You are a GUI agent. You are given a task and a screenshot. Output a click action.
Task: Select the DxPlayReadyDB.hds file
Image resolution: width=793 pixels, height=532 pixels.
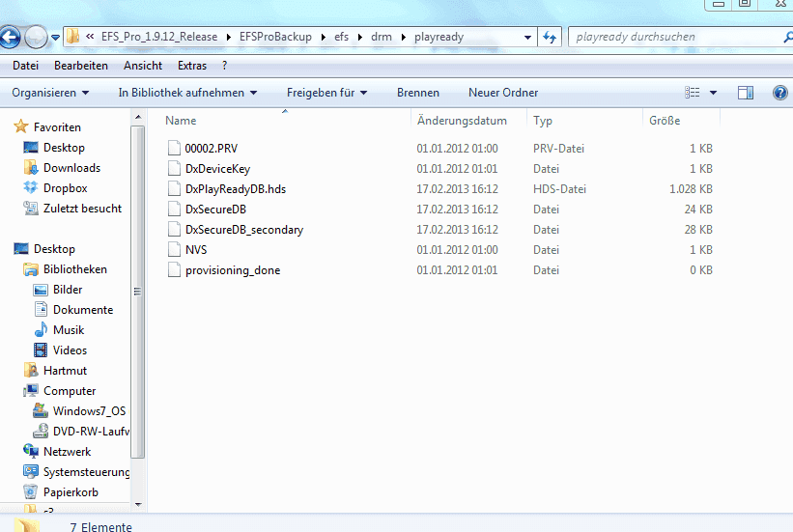[x=235, y=189]
